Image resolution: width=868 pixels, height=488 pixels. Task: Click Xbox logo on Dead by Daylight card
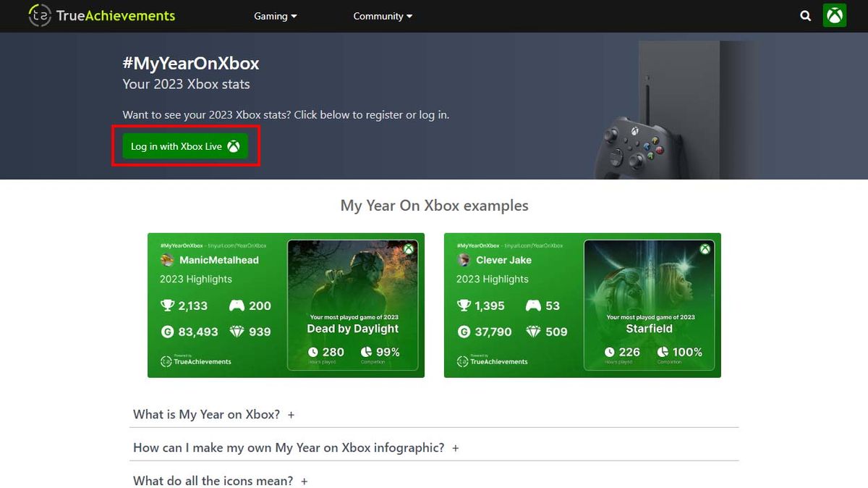click(409, 249)
